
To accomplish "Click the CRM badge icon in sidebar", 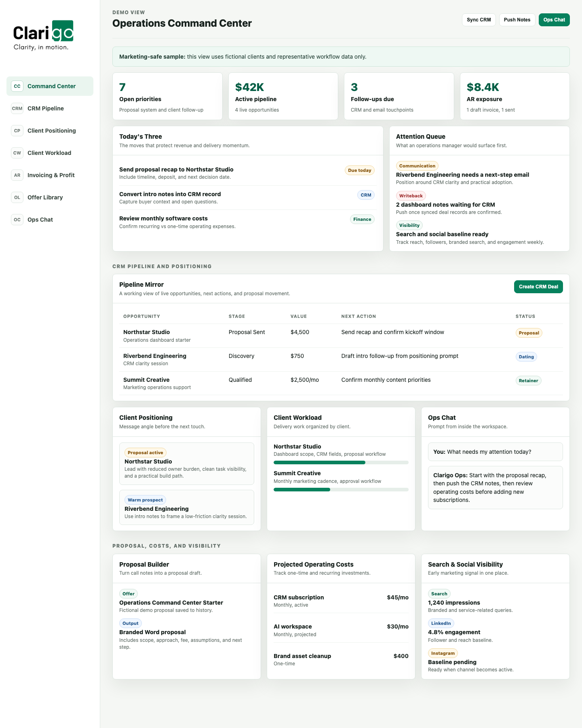I will pos(17,108).
